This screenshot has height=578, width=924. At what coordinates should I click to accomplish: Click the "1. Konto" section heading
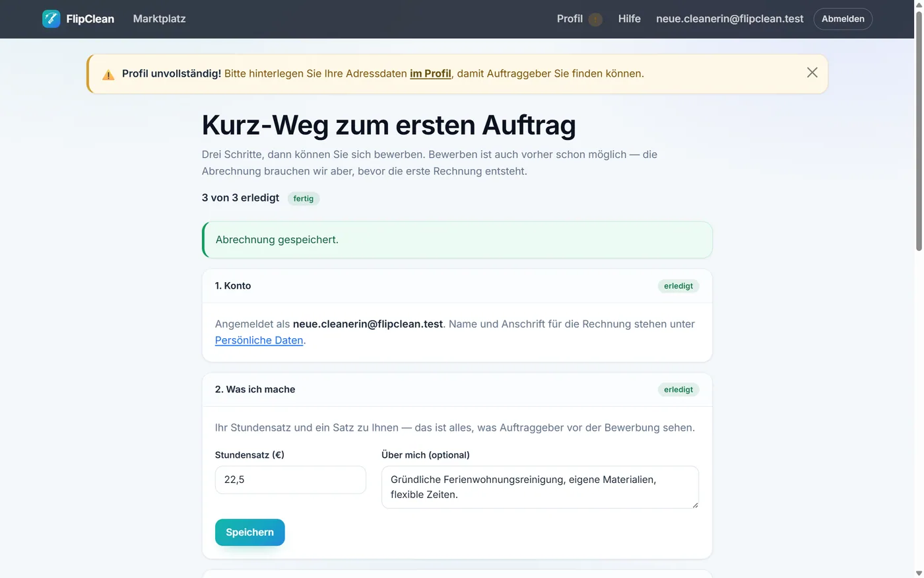point(233,286)
